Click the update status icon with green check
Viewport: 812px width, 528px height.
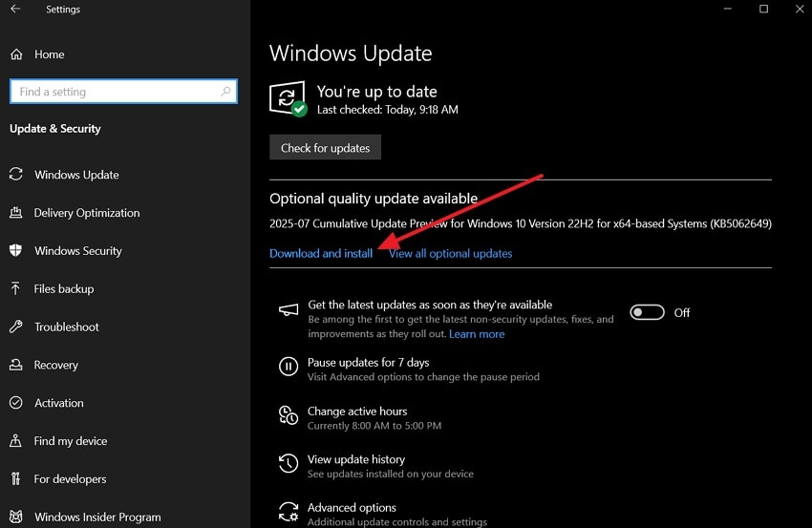coord(288,98)
